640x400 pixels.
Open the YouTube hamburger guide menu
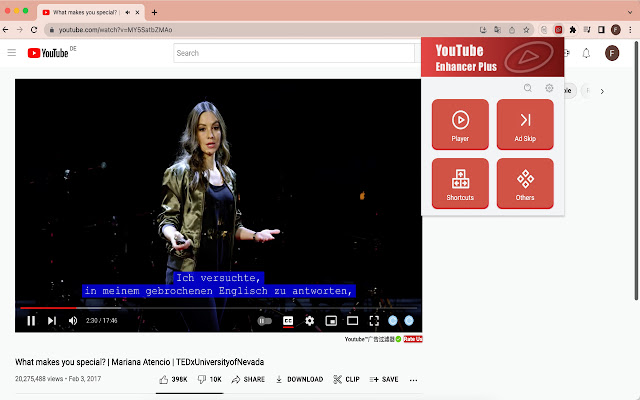[11, 53]
